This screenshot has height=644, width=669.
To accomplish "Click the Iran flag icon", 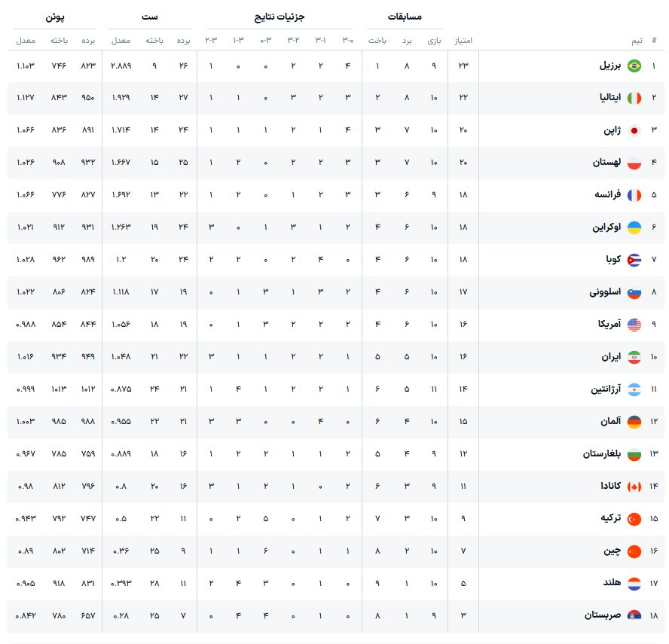I will point(634,357).
